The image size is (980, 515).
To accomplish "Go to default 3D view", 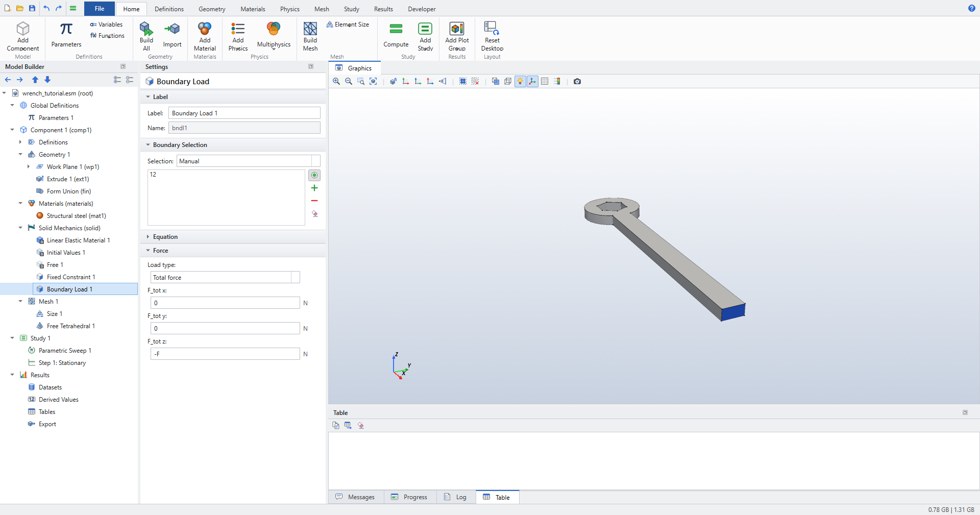I will tap(393, 81).
